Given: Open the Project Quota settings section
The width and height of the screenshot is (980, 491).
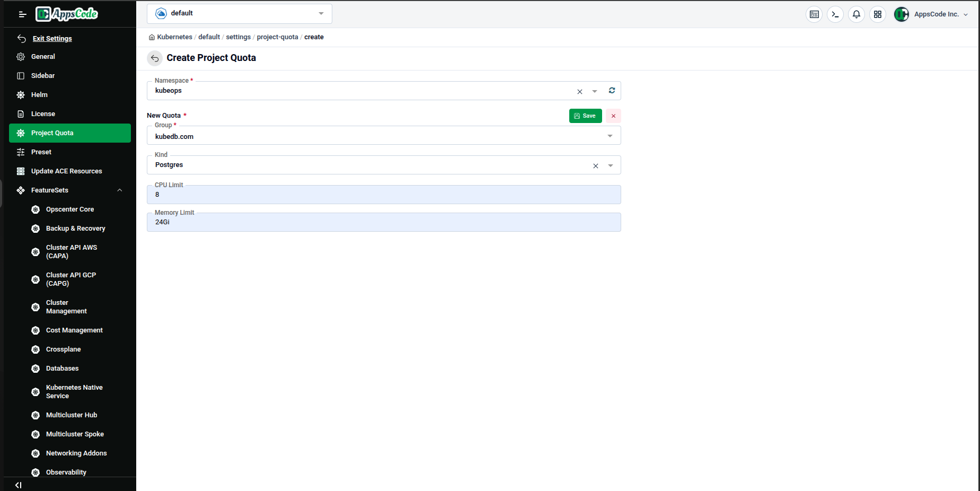Looking at the screenshot, I should (52, 133).
